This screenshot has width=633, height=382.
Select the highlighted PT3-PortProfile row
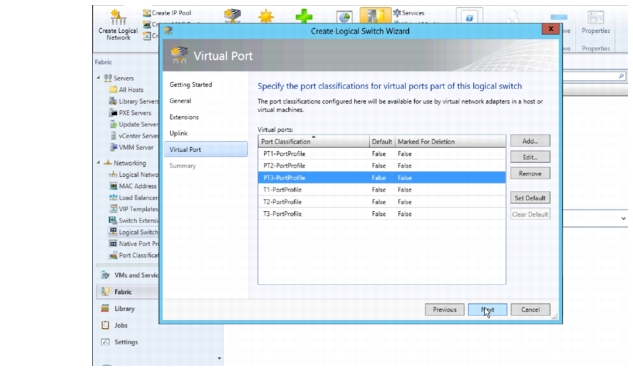coord(382,178)
